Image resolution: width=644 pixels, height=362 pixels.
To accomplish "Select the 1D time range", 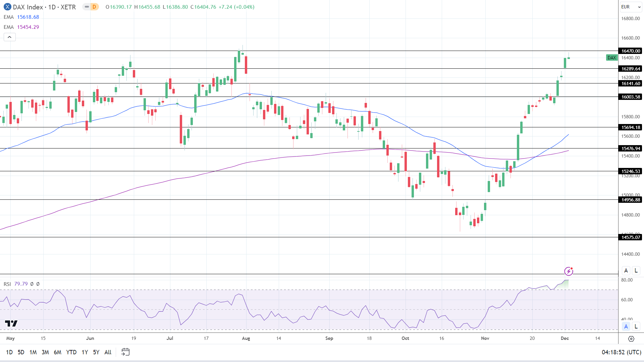I will (x=9, y=352).
